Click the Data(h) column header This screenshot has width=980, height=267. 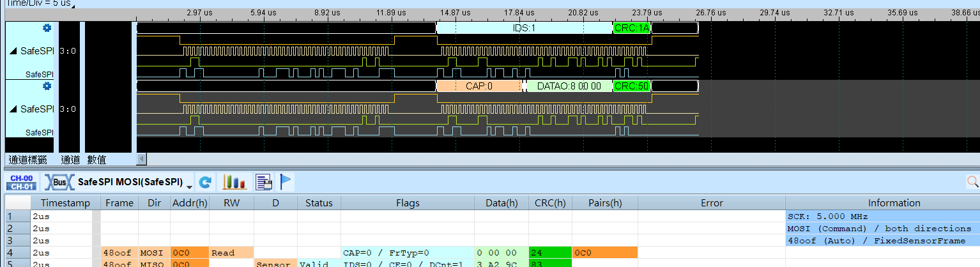pyautogui.click(x=501, y=203)
